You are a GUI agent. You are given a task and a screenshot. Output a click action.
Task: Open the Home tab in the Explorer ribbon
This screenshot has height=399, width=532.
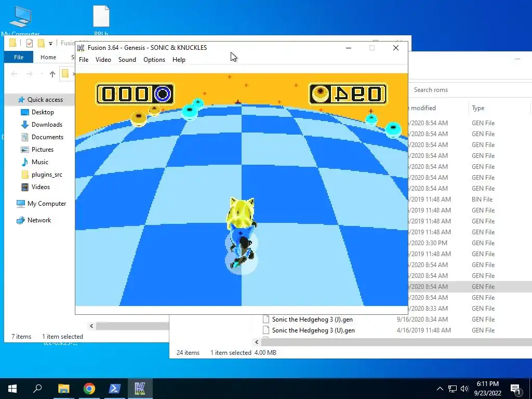48,57
